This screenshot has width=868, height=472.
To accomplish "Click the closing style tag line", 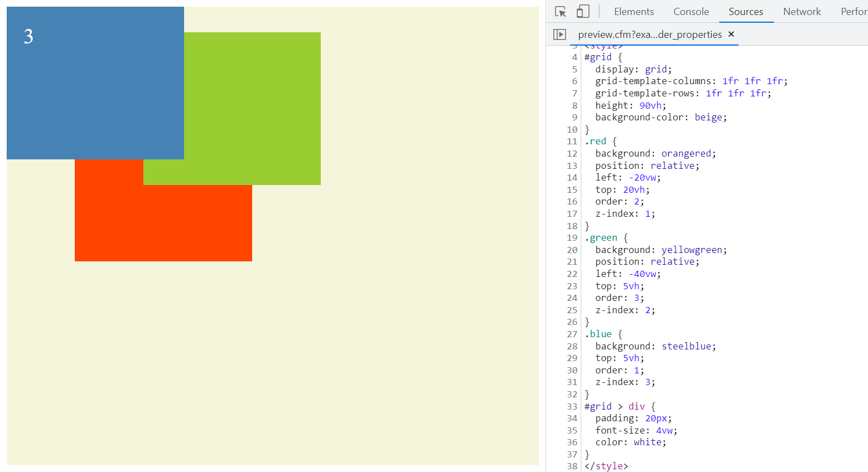I will click(x=606, y=466).
